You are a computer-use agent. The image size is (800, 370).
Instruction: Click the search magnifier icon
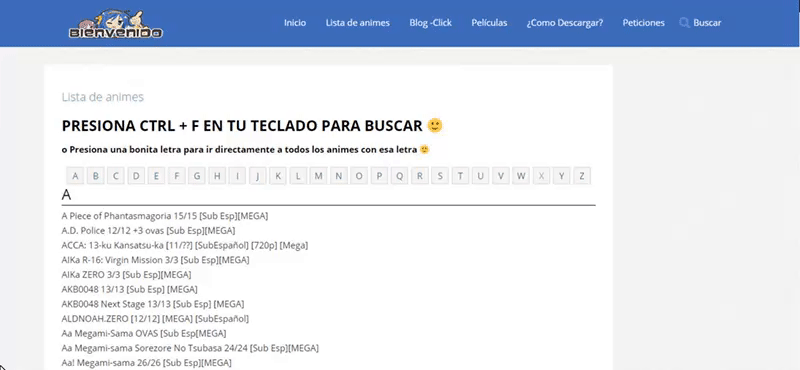[684, 23]
